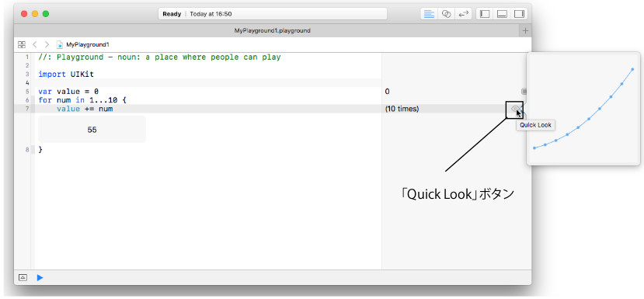Click the 'value += num' line
This screenshot has height=299, width=644.
[x=85, y=109]
